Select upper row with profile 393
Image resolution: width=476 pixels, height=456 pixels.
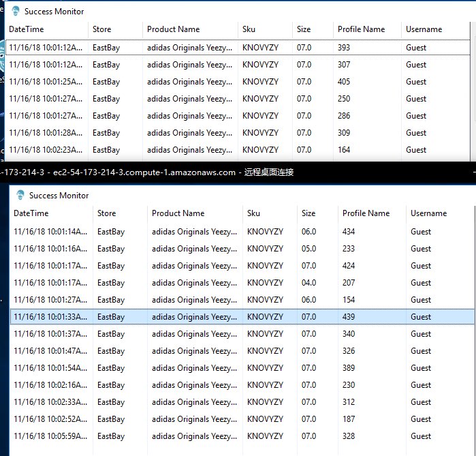[x=238, y=48]
